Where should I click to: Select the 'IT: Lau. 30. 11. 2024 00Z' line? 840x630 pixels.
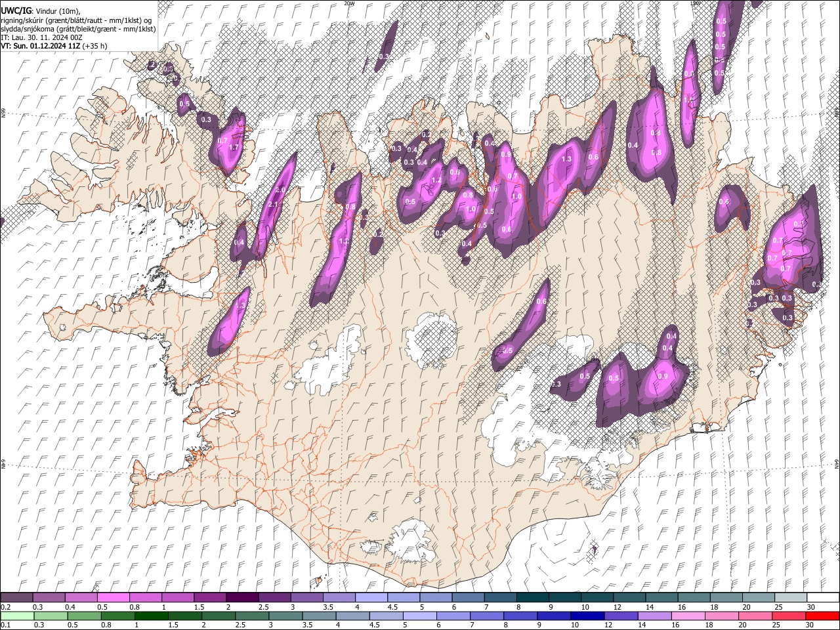41,37
